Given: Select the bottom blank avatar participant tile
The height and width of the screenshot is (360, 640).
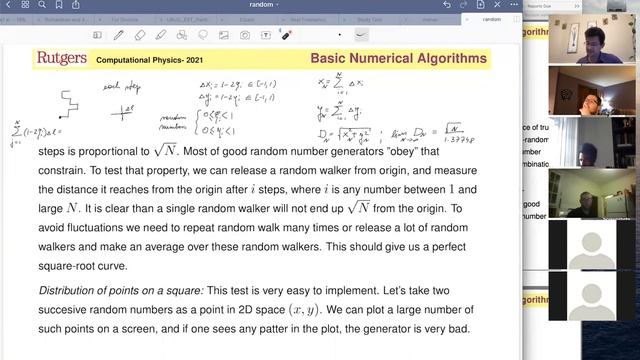Looking at the screenshot, I should click(591, 296).
